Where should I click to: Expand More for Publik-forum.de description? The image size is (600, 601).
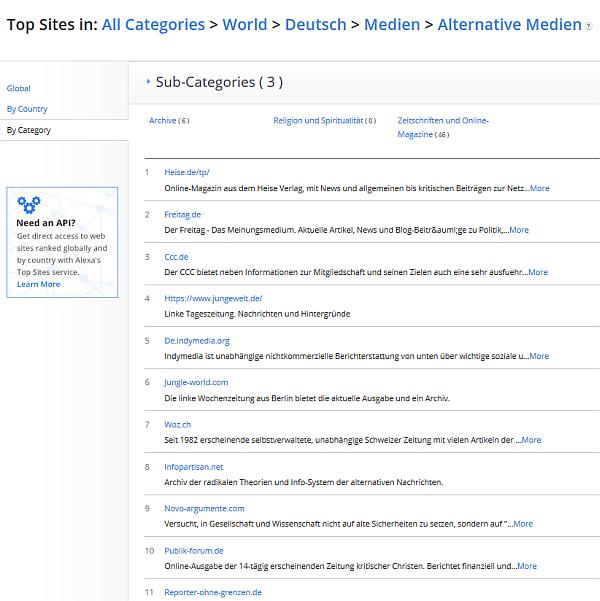(527, 566)
